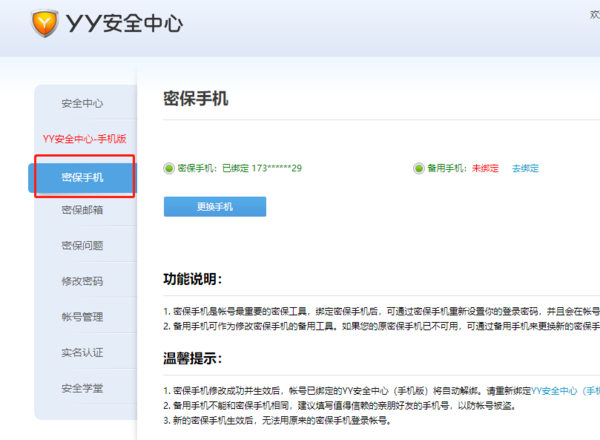Click the red 未绑定 status text

[x=485, y=168]
